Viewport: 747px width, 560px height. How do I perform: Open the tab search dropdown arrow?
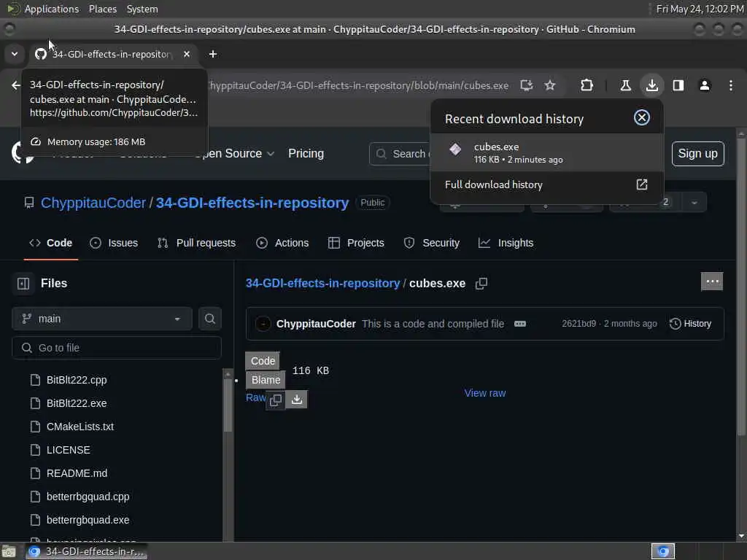(x=15, y=54)
